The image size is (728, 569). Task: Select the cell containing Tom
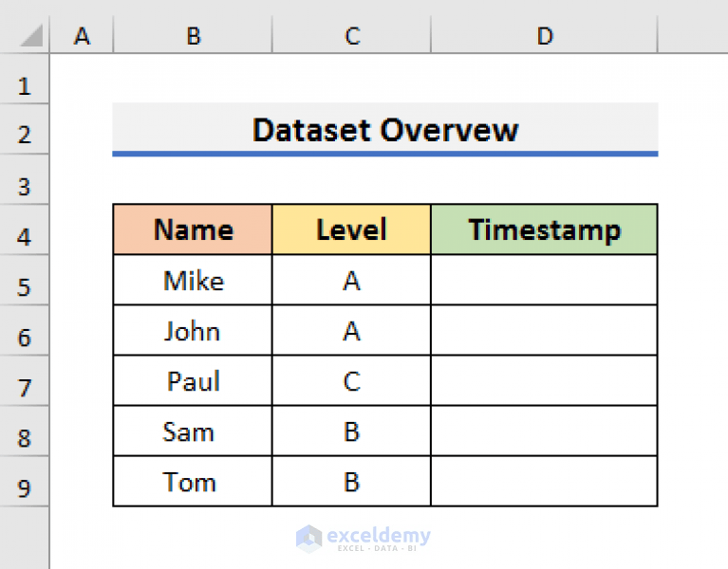coord(193,481)
